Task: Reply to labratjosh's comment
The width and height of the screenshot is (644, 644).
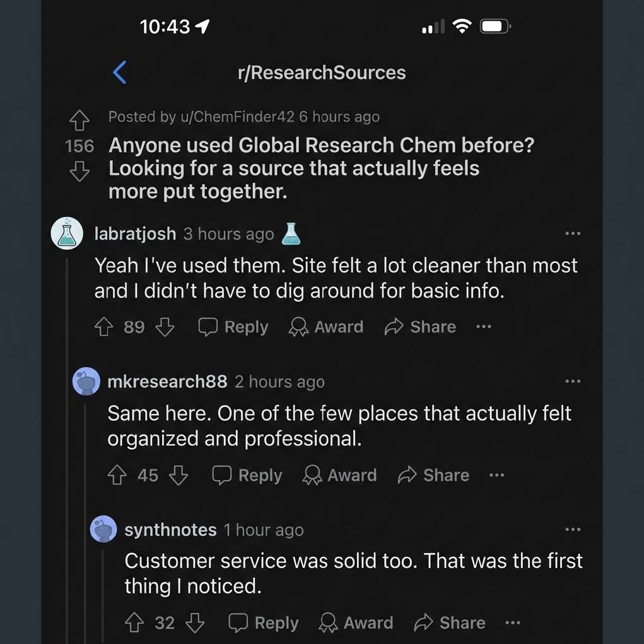Action: [233, 327]
